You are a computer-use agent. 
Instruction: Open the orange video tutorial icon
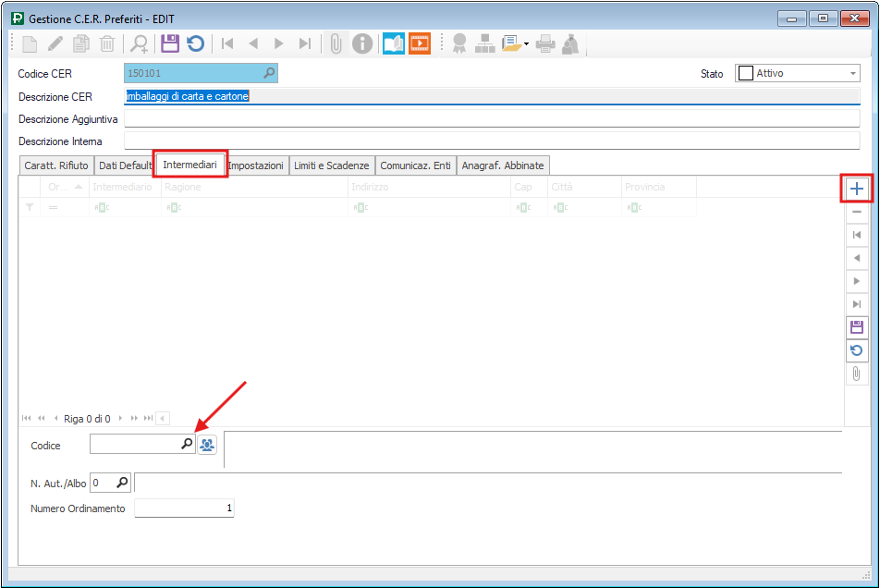(420, 43)
